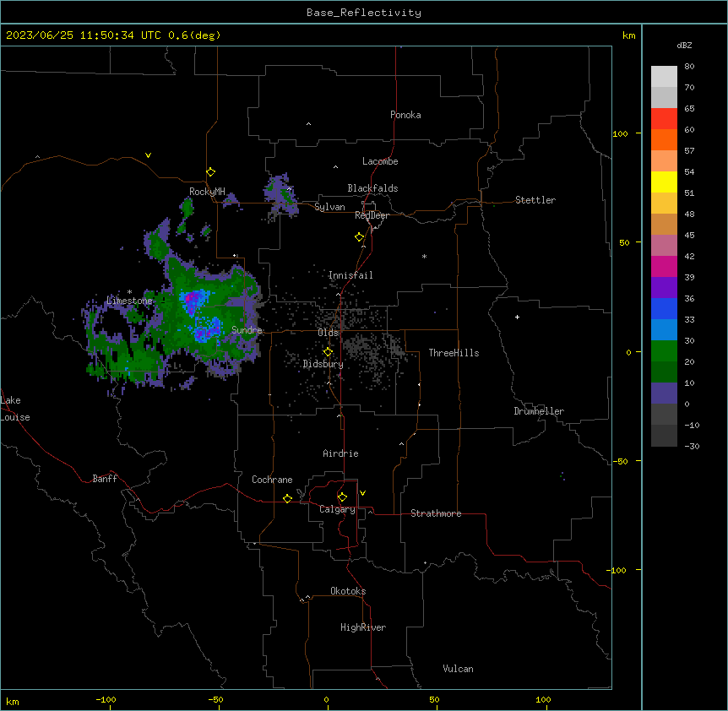Click the Base_Reflectivity title
Screen dimensions: 728x711
(364, 13)
